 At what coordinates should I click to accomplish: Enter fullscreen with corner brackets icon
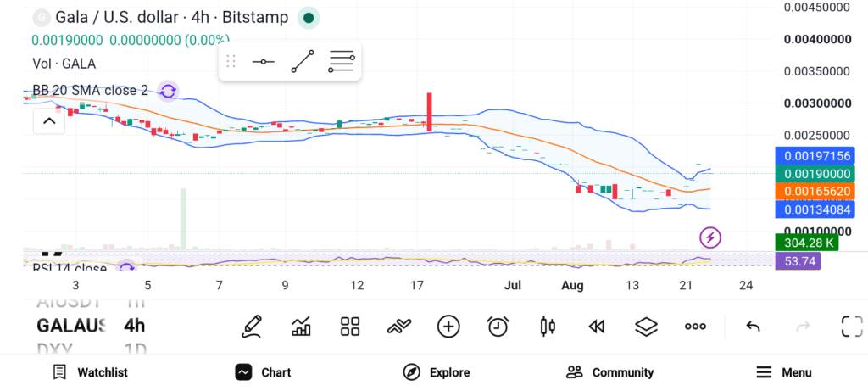pyautogui.click(x=852, y=327)
